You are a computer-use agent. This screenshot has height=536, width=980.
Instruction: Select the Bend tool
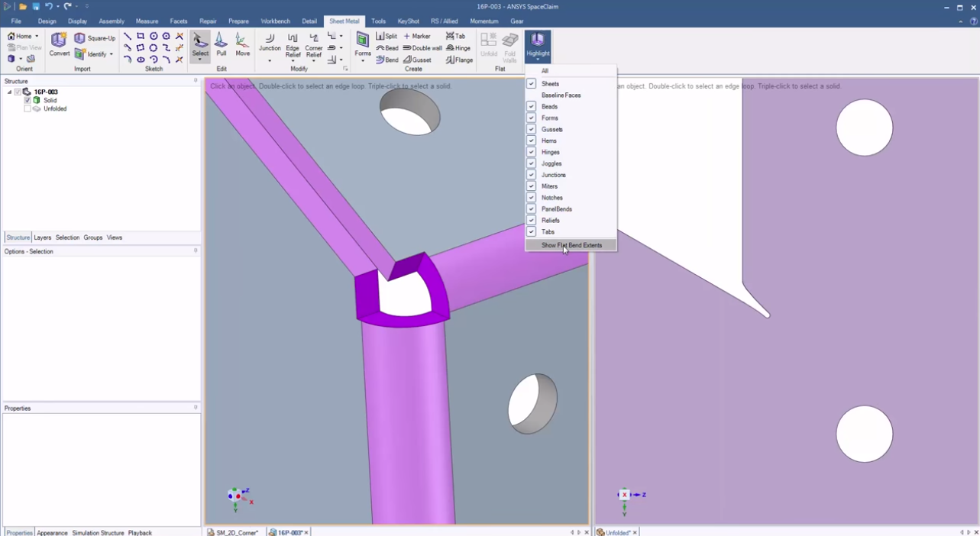tap(387, 60)
